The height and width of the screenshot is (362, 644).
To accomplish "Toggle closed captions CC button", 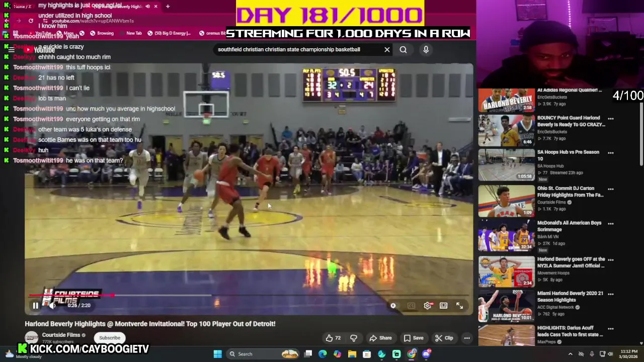I will pos(411,305).
